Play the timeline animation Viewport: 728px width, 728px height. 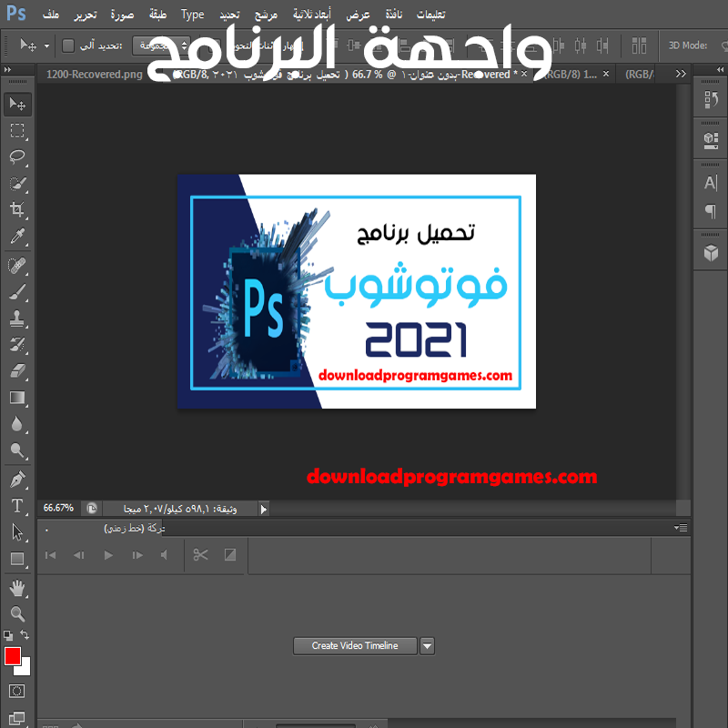click(108, 555)
